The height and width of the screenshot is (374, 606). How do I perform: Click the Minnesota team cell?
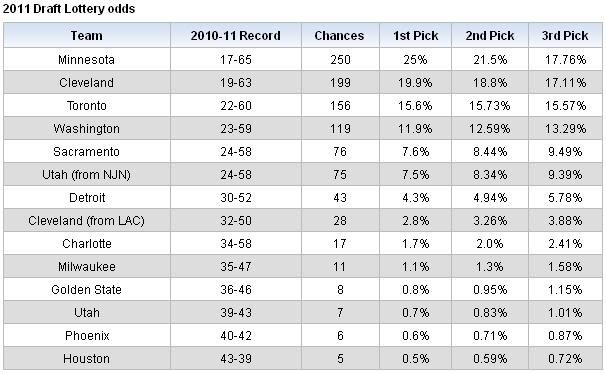(x=87, y=60)
